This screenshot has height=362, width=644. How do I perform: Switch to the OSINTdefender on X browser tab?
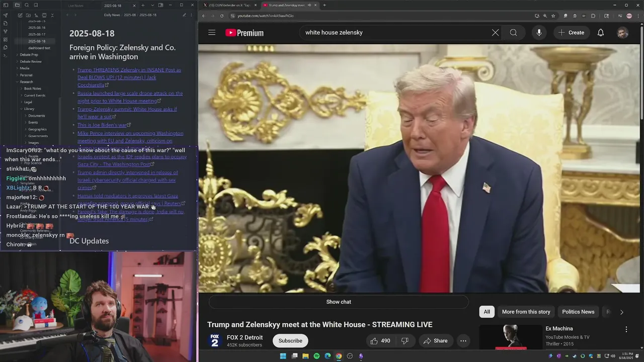pos(229,5)
